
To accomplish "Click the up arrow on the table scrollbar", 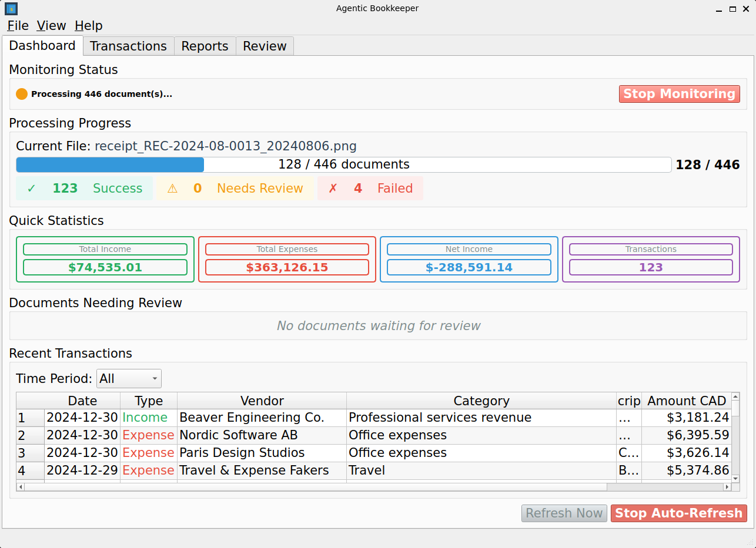I will (735, 396).
